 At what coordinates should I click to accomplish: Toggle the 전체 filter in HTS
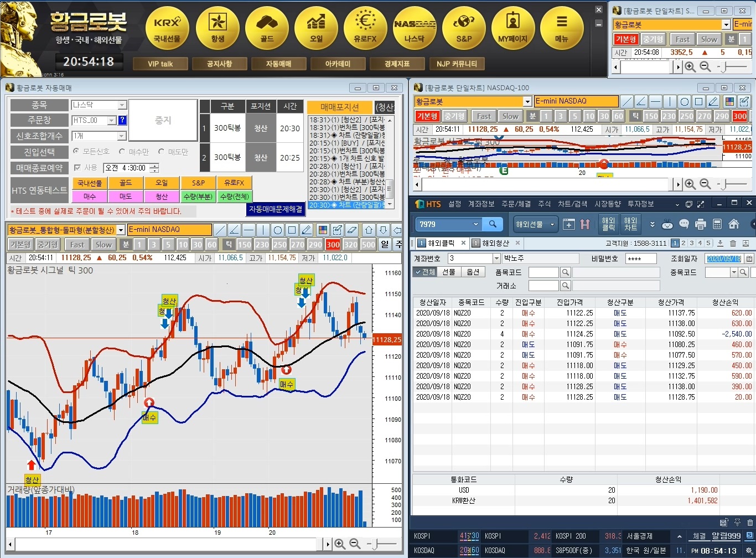[x=424, y=272]
